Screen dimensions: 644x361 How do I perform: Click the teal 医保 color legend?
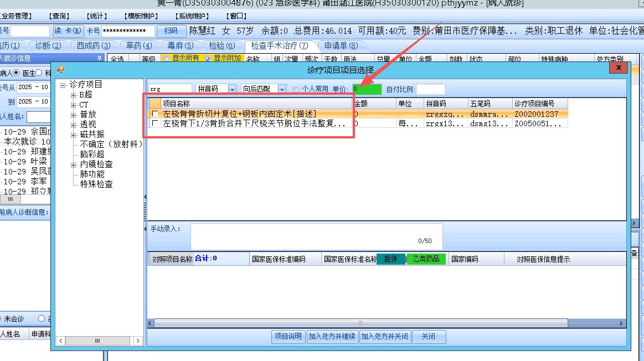point(390,259)
